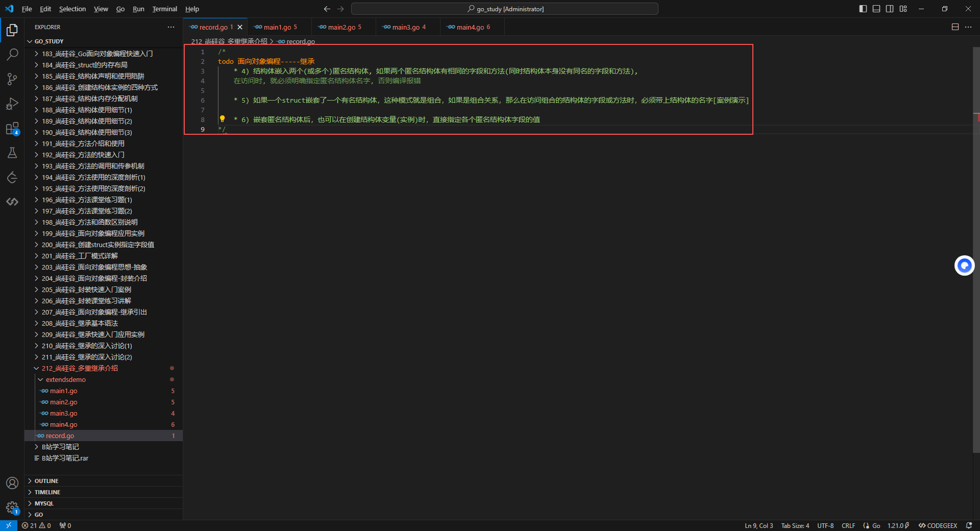Click Ln 9, Col 3 to go to line
980x531 pixels.
tap(758, 525)
